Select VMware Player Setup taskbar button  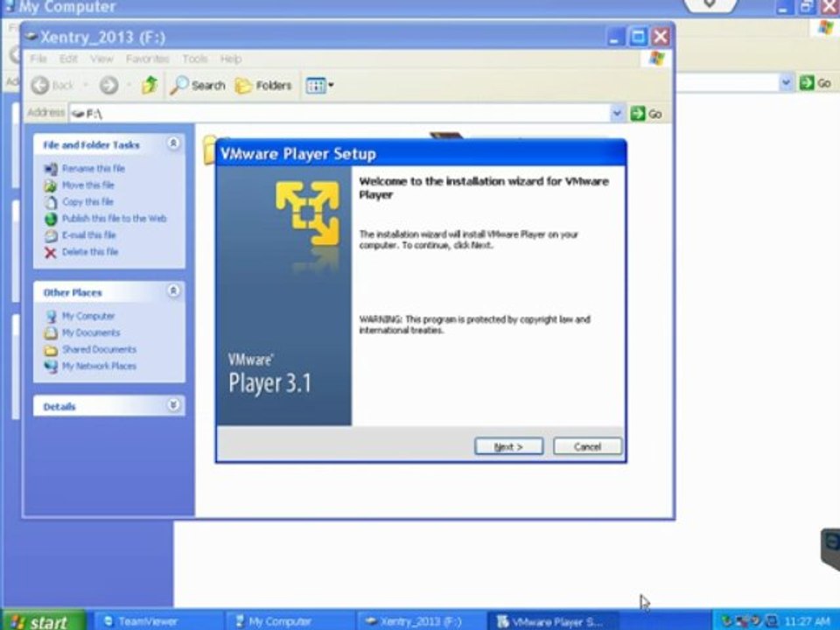point(554,621)
